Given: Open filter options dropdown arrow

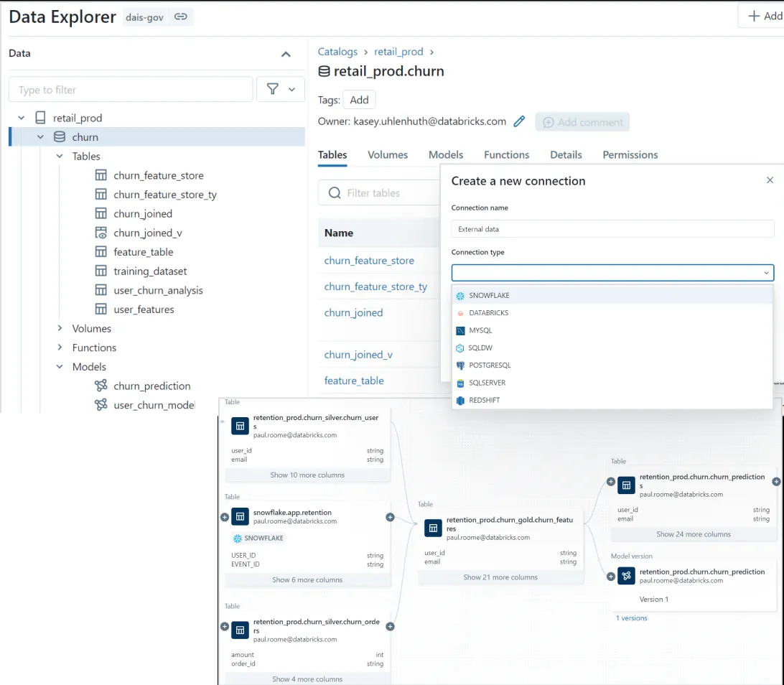Looking at the screenshot, I should [292, 90].
